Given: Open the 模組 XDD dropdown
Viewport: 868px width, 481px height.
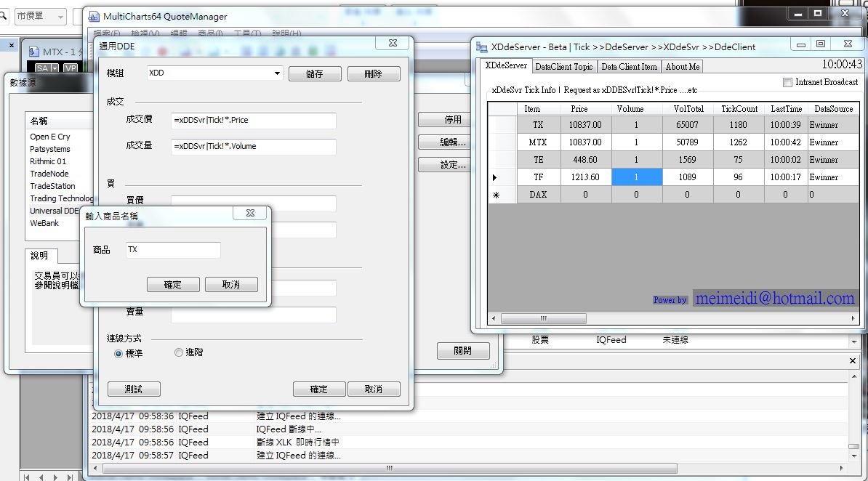Looking at the screenshot, I should coord(277,73).
